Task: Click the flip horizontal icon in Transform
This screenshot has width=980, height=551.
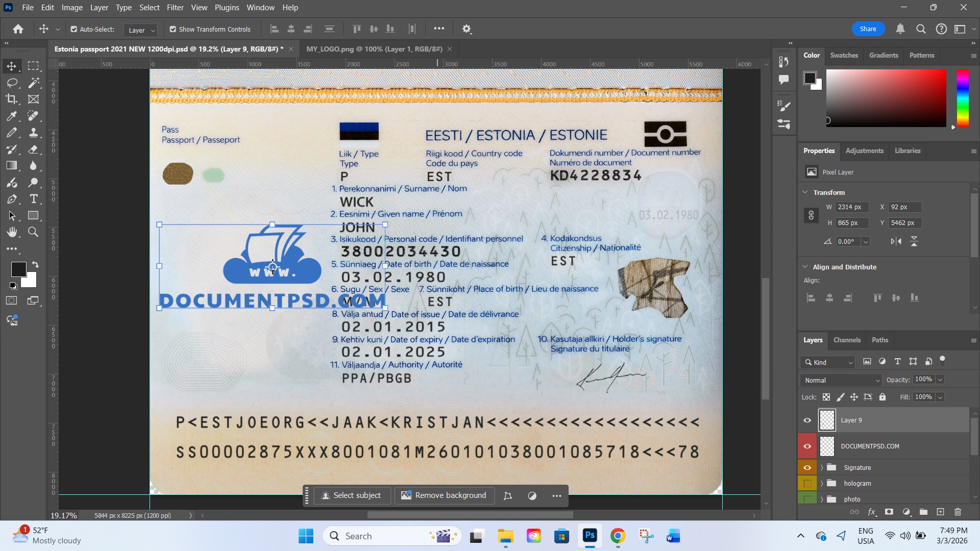Action: pos(896,241)
